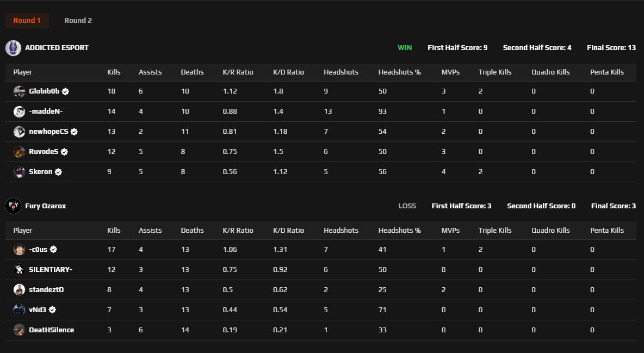644x353 pixels.
Task: Open the ADDICTED ESPORT team name link
Action: point(57,48)
